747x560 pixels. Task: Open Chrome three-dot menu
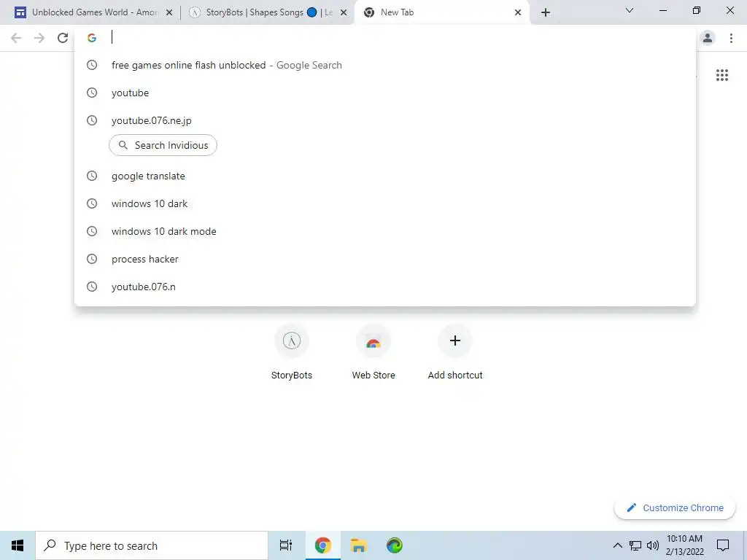[x=731, y=38]
